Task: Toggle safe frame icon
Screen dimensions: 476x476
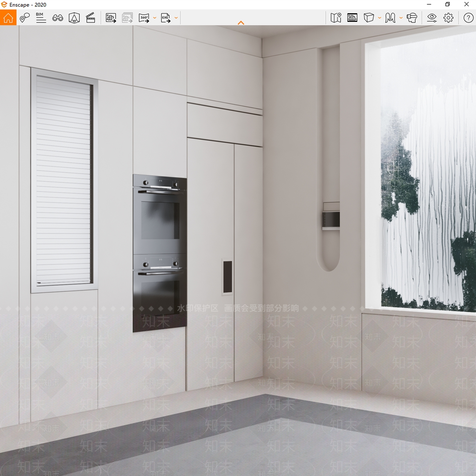Action: click(352, 18)
